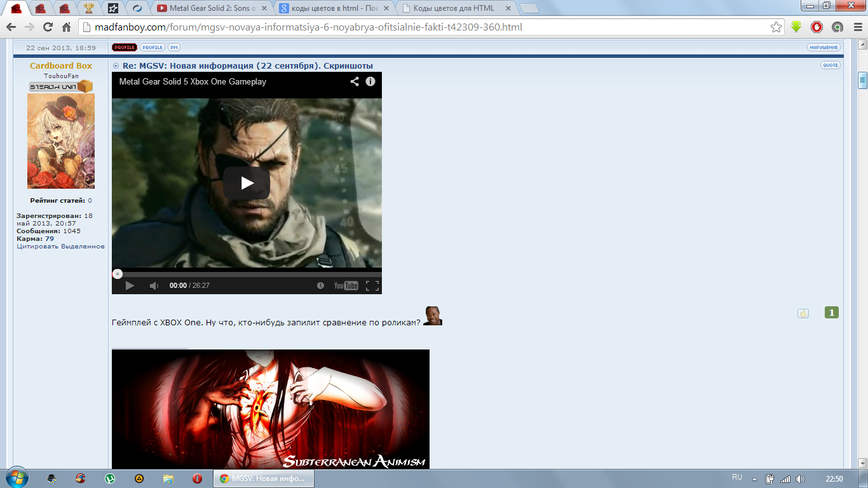Open the 'Cardboard Box' user profile link

click(x=61, y=66)
